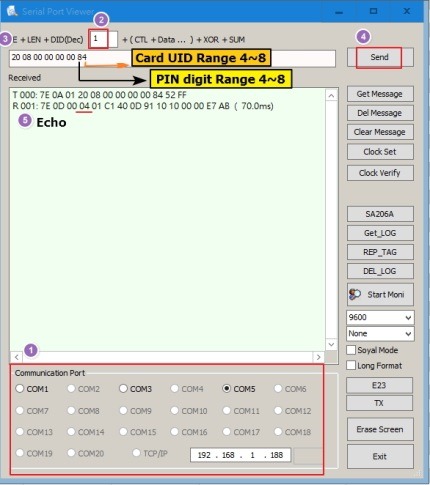Click the E23 button
Image resolution: width=430 pixels, height=485 pixels.
pos(379,385)
